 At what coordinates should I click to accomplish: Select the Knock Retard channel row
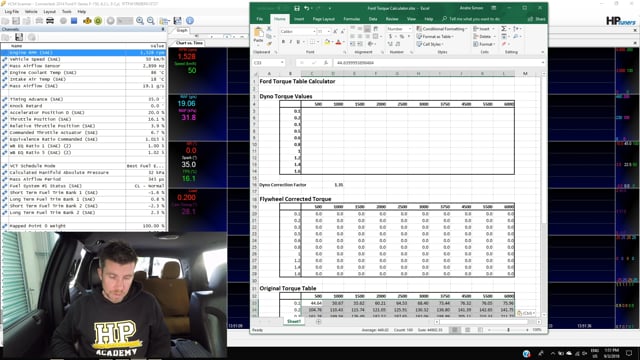pyautogui.click(x=83, y=106)
